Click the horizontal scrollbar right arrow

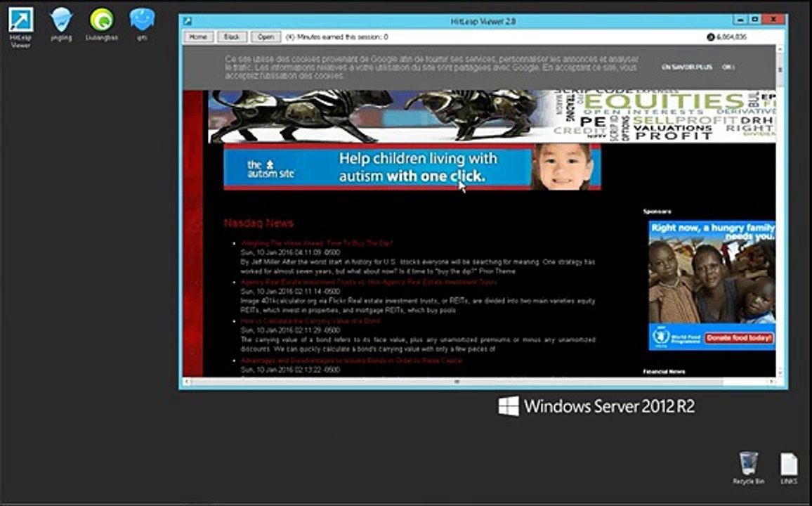point(771,382)
